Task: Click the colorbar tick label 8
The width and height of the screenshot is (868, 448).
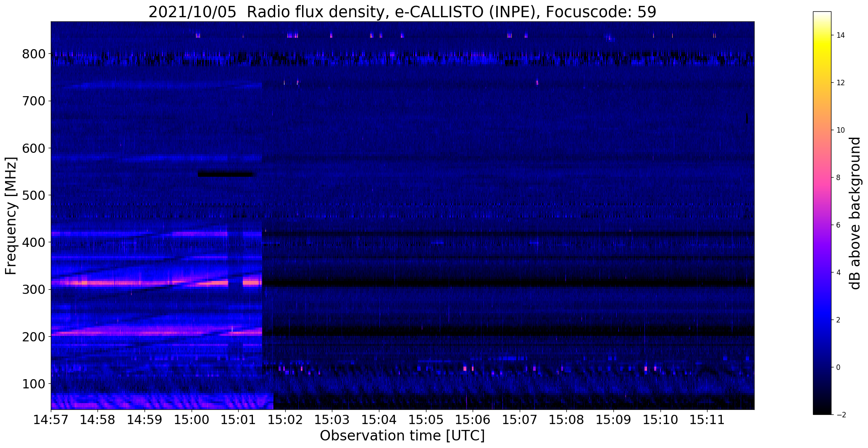Action: (838, 178)
